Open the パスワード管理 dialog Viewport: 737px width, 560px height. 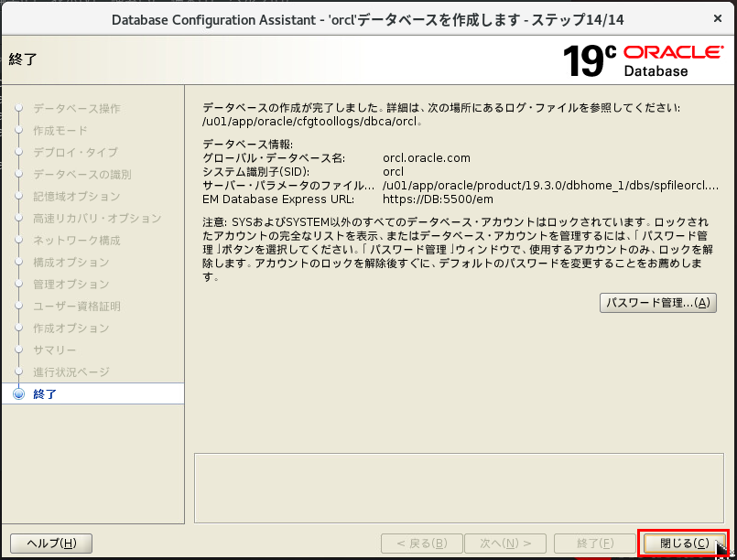tap(658, 304)
